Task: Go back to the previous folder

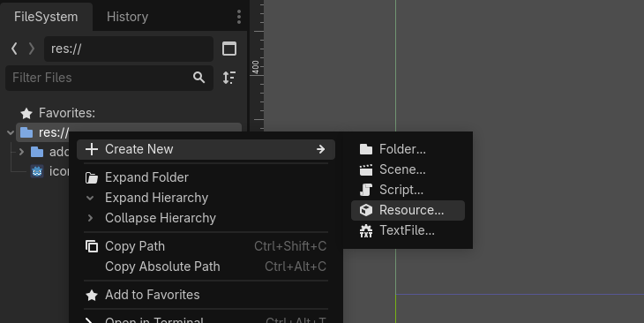Action: point(14,49)
